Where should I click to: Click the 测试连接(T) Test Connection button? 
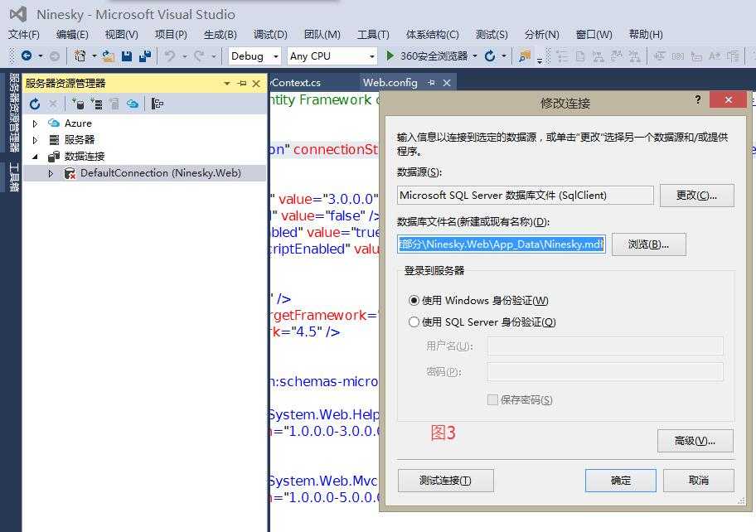[445, 481]
